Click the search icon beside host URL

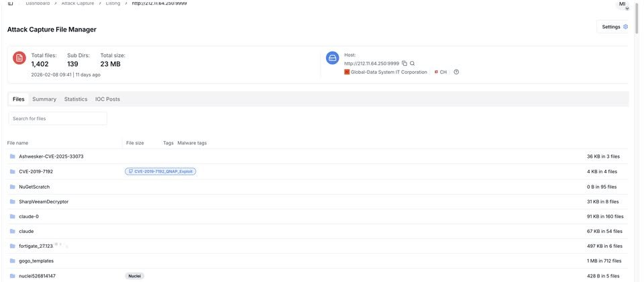coord(413,63)
